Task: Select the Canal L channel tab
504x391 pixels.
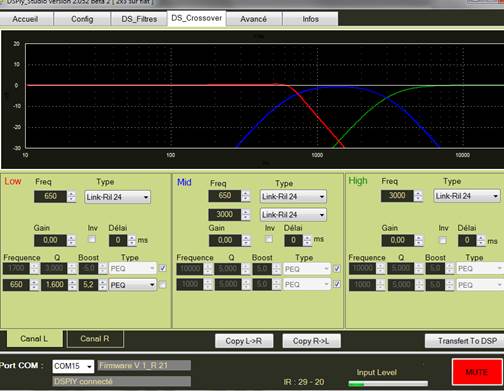Action: [34, 339]
